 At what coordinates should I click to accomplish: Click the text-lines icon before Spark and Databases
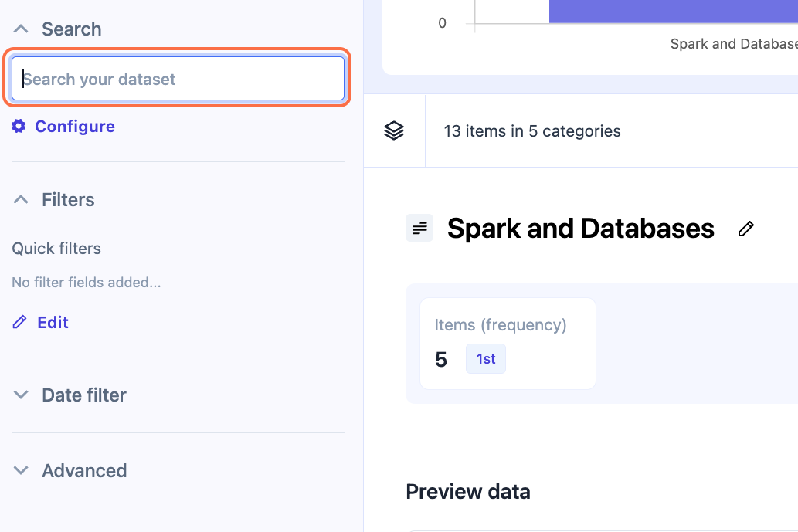[419, 229]
